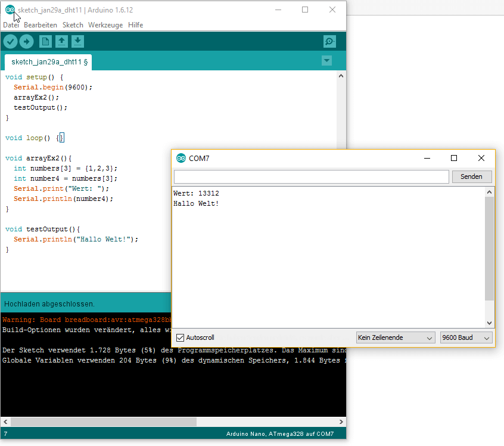
Task: Click the console scroll-right arrow
Action: (x=341, y=422)
